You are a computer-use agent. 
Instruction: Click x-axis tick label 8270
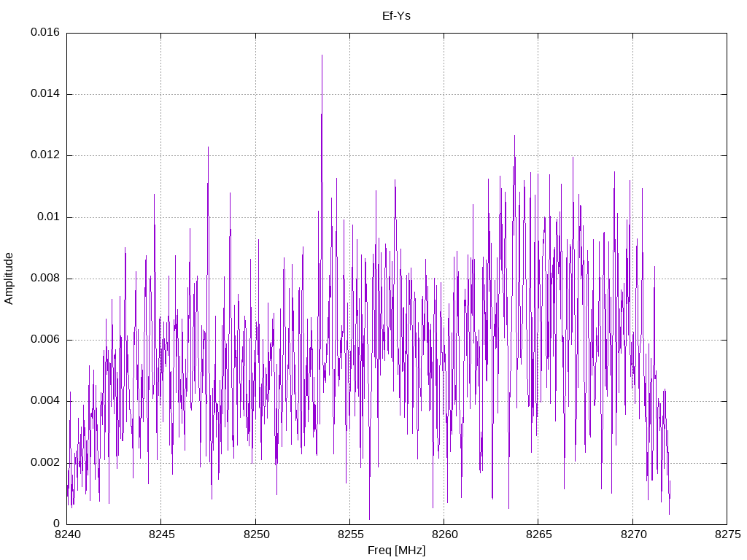pyautogui.click(x=633, y=534)
